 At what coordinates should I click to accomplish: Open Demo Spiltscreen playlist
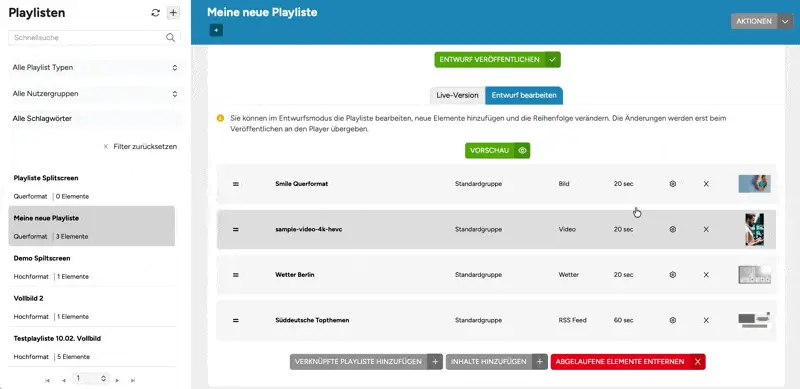(x=92, y=266)
